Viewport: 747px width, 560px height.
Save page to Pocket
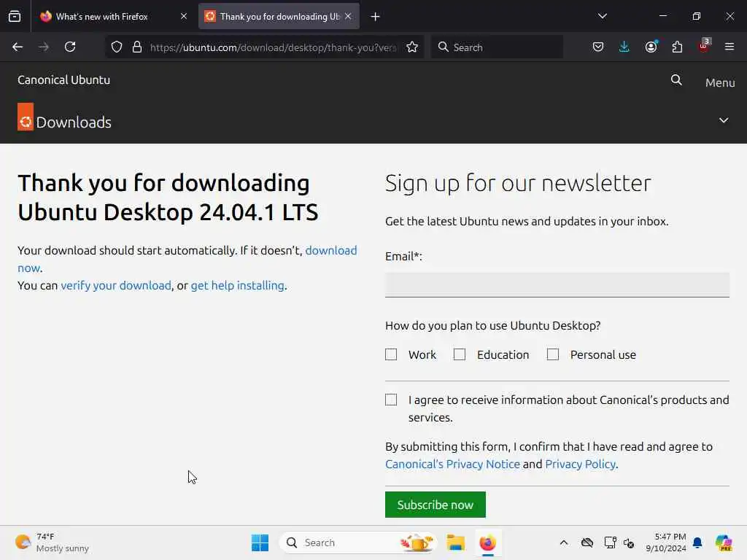(x=598, y=47)
